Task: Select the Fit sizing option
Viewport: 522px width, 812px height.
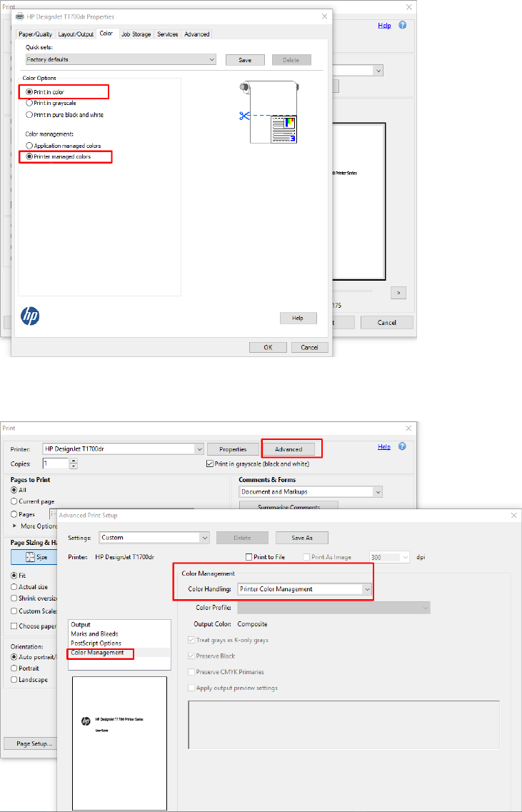Action: (19, 576)
